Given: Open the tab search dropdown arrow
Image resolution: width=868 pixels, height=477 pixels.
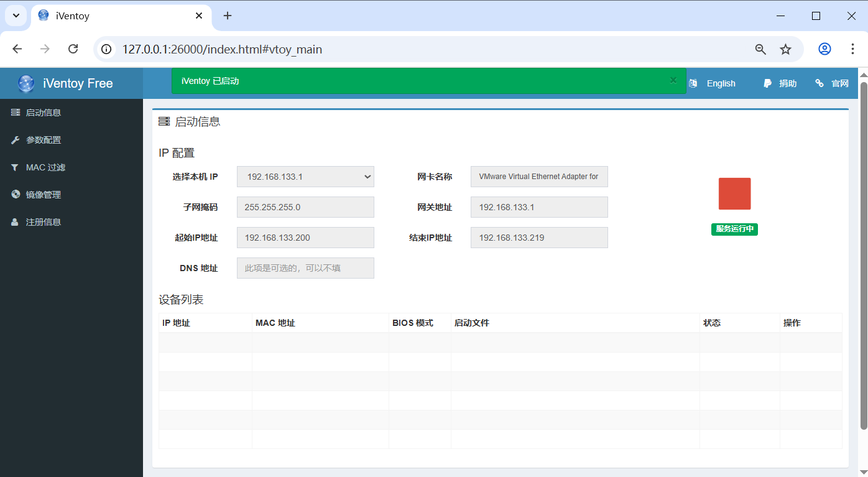Looking at the screenshot, I should (16, 16).
